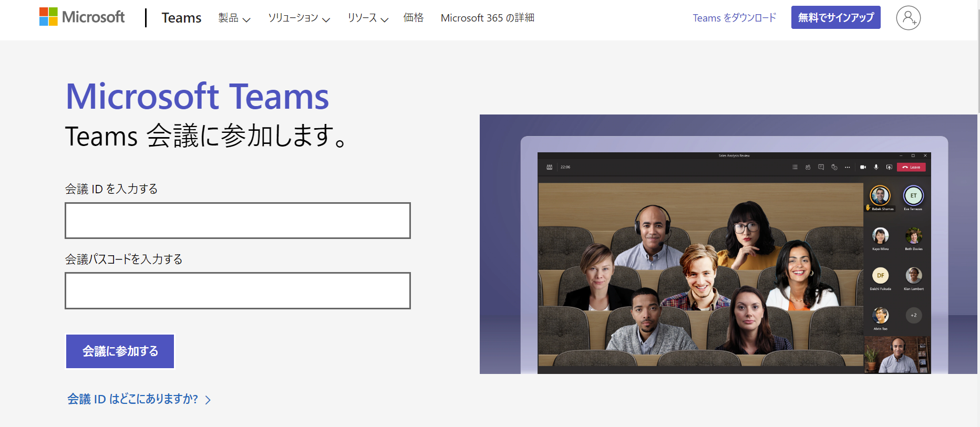Expand the 製品 dropdown menu
Image resolution: width=980 pixels, height=427 pixels.
pos(234,18)
